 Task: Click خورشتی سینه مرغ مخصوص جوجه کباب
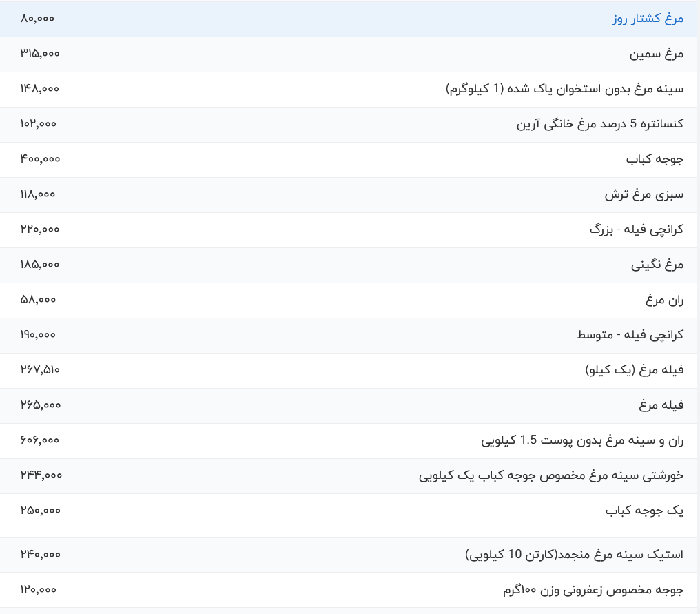[x=550, y=475]
